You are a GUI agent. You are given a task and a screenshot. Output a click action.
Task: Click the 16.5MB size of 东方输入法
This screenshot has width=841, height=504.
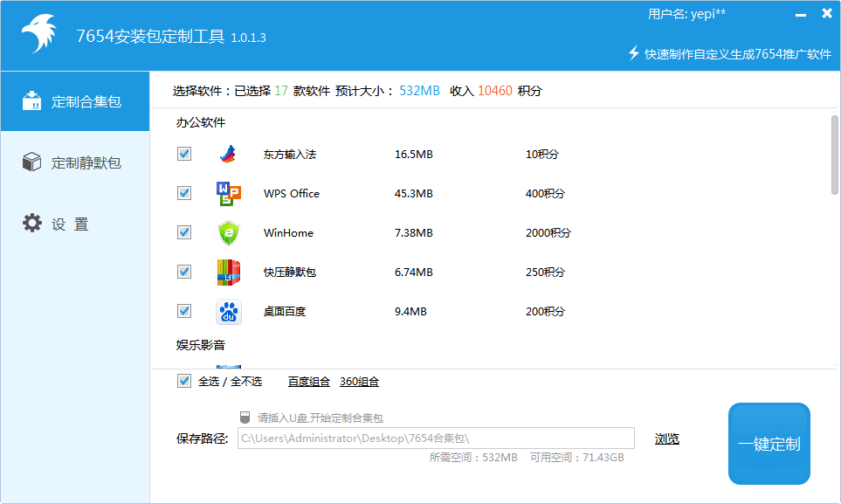pyautogui.click(x=414, y=155)
